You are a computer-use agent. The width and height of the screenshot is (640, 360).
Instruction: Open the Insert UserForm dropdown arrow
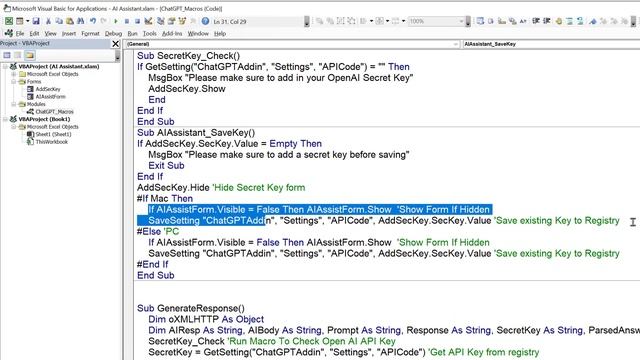coord(27,21)
